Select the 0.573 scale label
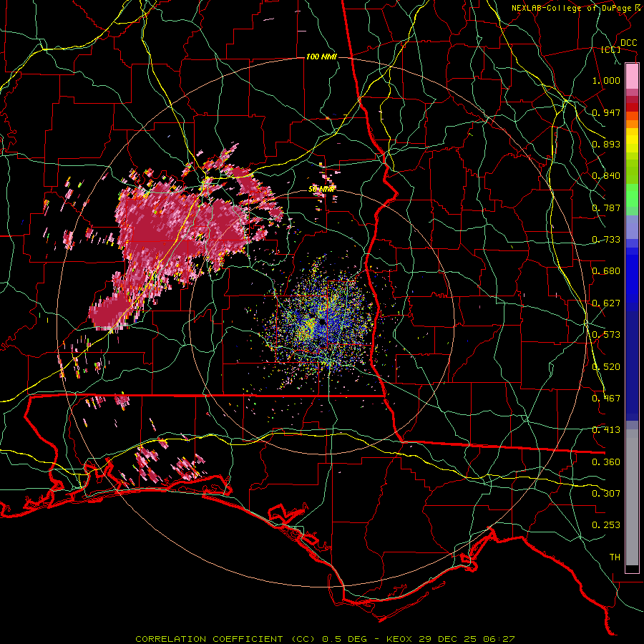Viewport: 644px width, 644px height. (x=606, y=335)
